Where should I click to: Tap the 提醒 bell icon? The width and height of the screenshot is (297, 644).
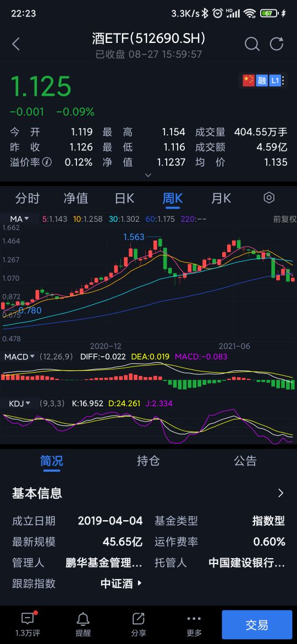(83, 619)
